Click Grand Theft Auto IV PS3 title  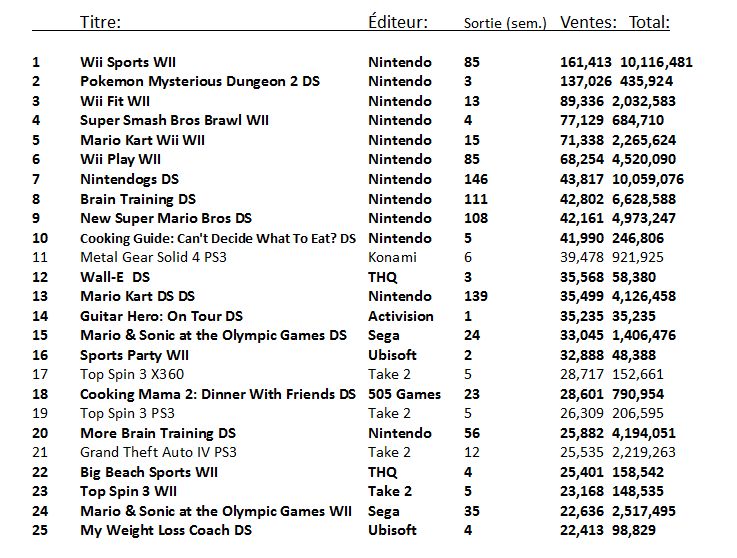[158, 452]
